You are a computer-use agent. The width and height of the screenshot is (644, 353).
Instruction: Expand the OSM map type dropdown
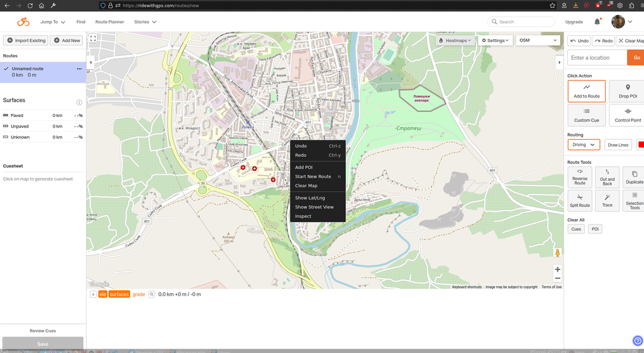tap(538, 40)
